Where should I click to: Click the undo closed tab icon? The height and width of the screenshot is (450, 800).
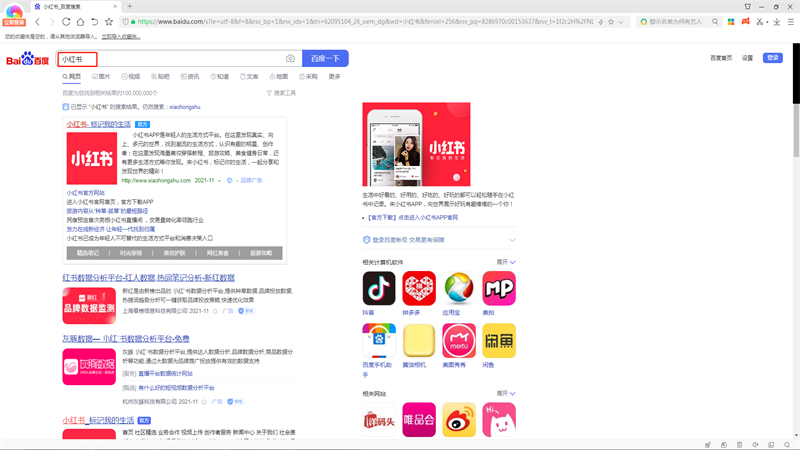point(94,22)
